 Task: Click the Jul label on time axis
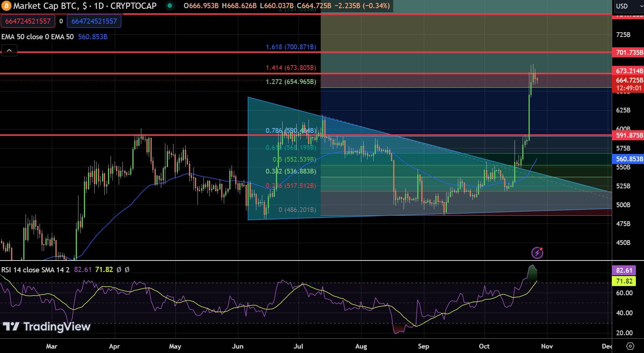tap(298, 346)
